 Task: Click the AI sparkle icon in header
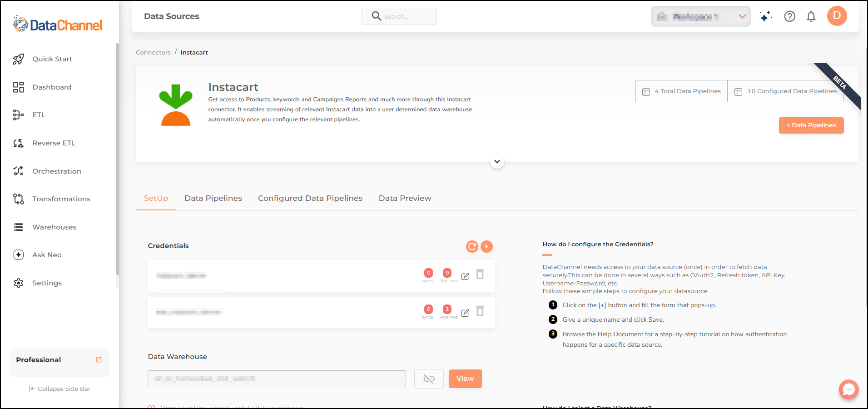tap(766, 16)
